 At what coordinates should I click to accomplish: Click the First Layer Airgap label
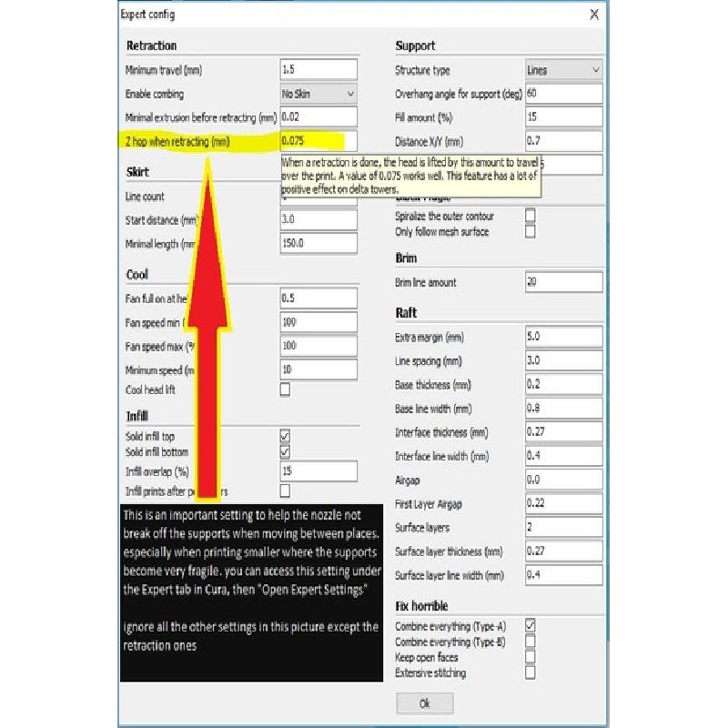pos(429,504)
